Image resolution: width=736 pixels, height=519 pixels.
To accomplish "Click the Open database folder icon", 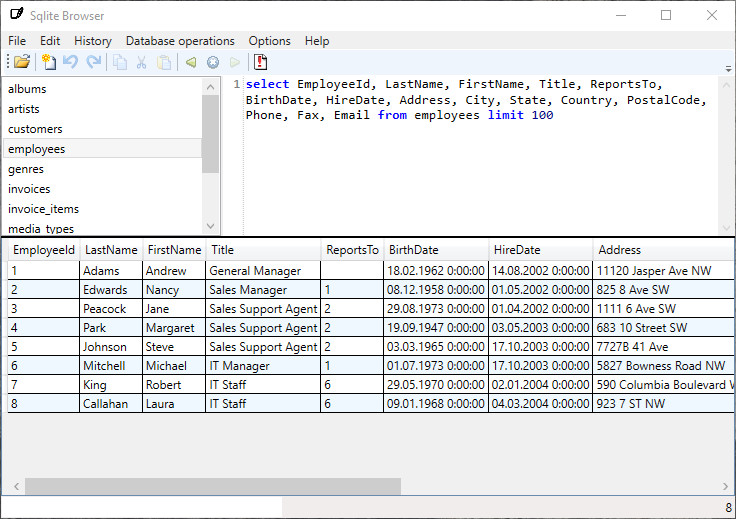I will coord(22,61).
